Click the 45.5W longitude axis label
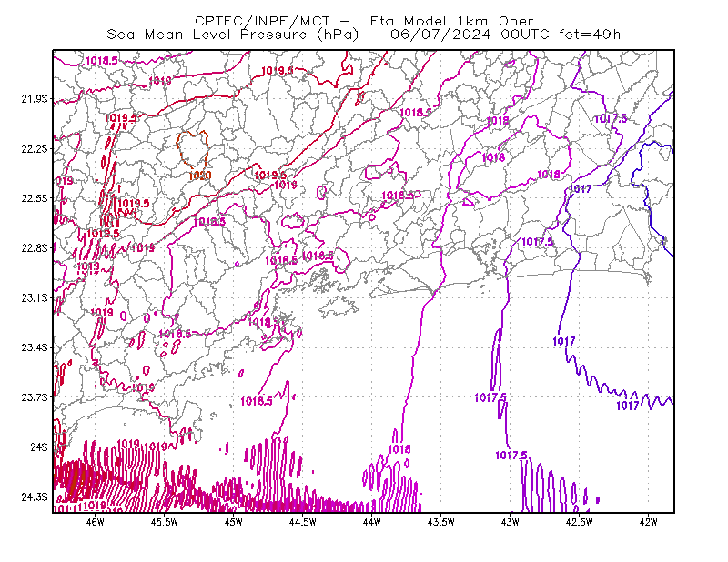This screenshot has width=728, height=562. 165,522
